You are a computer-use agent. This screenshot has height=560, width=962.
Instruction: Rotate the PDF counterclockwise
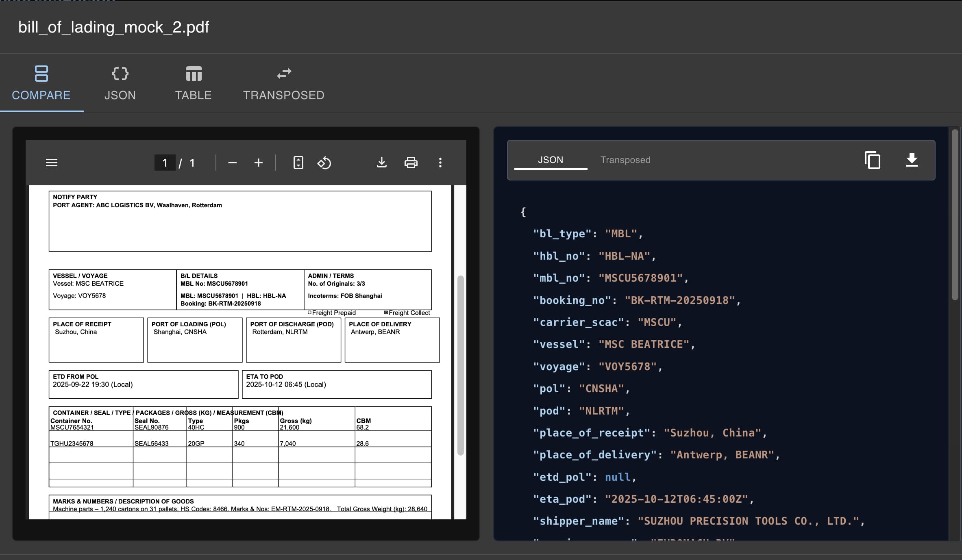(x=324, y=163)
